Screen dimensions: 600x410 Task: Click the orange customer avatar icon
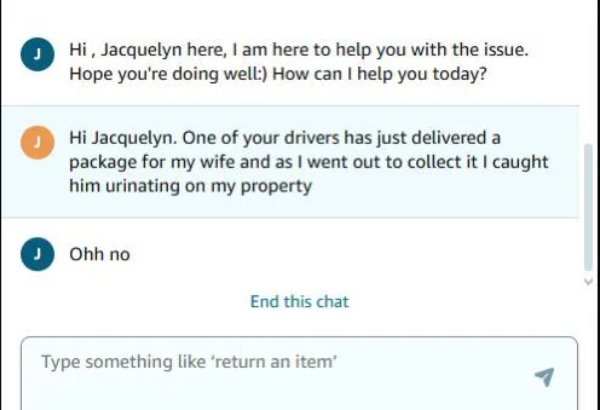(x=37, y=144)
